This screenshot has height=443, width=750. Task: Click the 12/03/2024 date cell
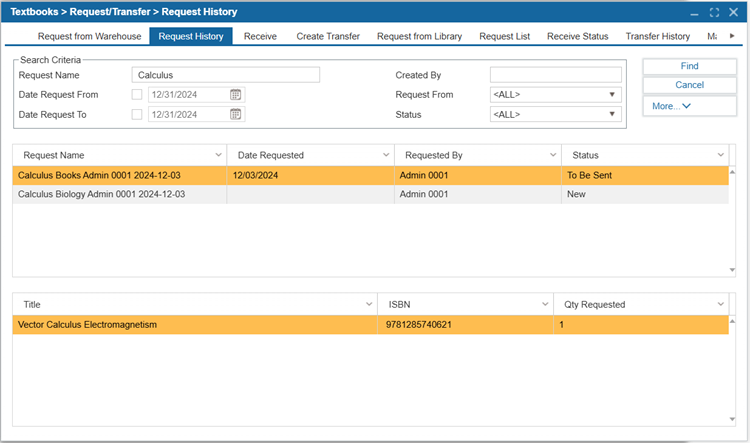click(310, 176)
